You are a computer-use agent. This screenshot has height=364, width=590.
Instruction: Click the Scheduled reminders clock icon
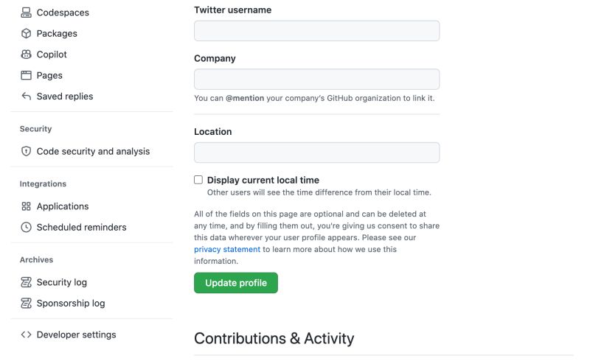26,227
